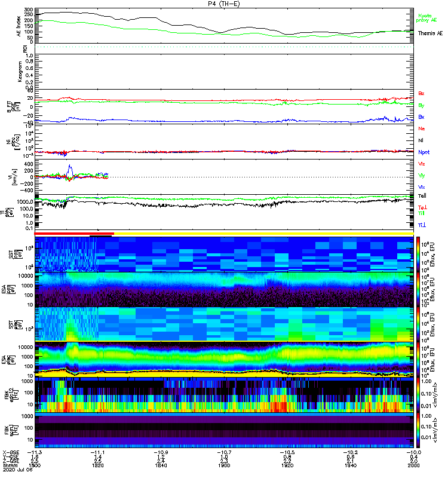Click the yellow segment of the timeline bar
This screenshot has height=478, width=448.
click(x=263, y=234)
